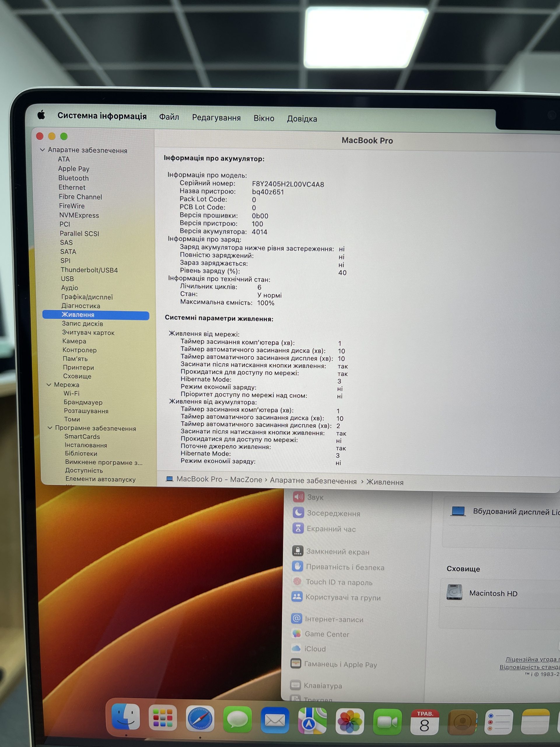Click the Користувачі та групи icon
The height and width of the screenshot is (747, 560).
pyautogui.click(x=297, y=597)
